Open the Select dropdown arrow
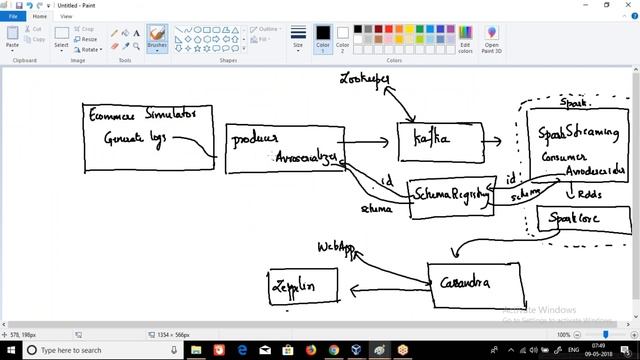The height and width of the screenshot is (360, 640). click(x=62, y=51)
